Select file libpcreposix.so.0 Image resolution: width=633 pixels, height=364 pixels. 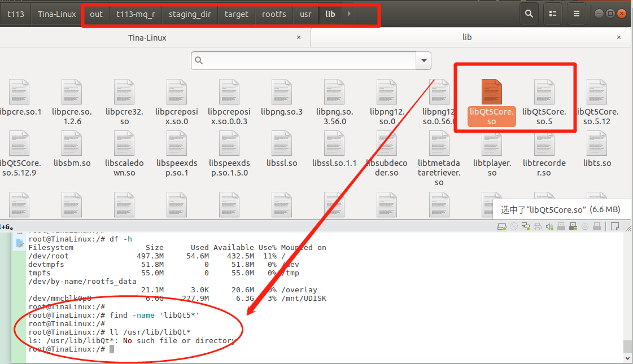pos(177,103)
